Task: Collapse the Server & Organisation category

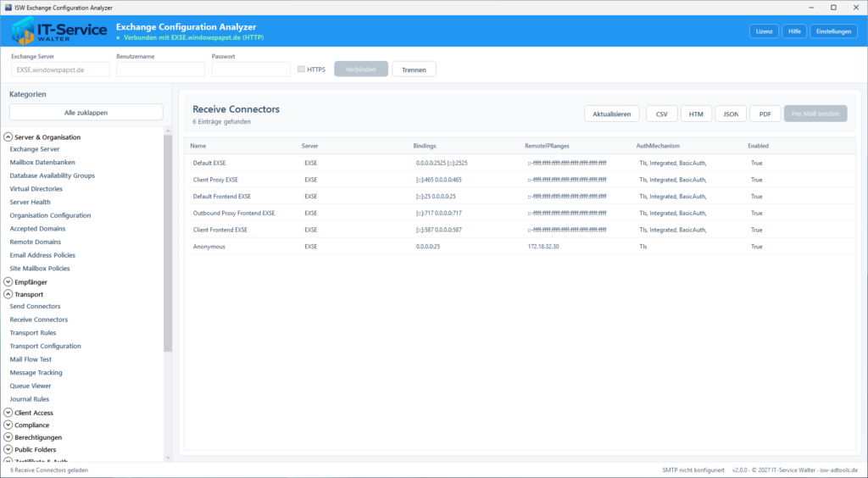Action: (8, 136)
